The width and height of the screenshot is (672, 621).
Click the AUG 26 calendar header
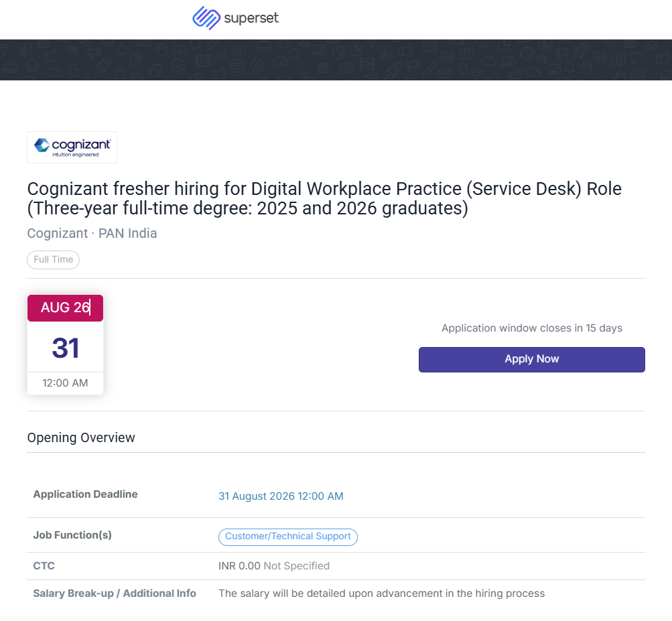(x=65, y=307)
